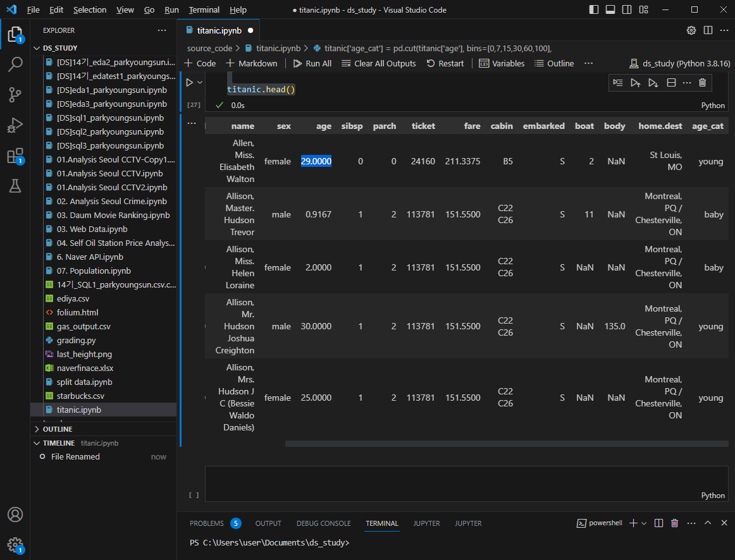Screen dimensions: 735x560
Task: Expand the OUTLINE section
Action: tap(103, 429)
